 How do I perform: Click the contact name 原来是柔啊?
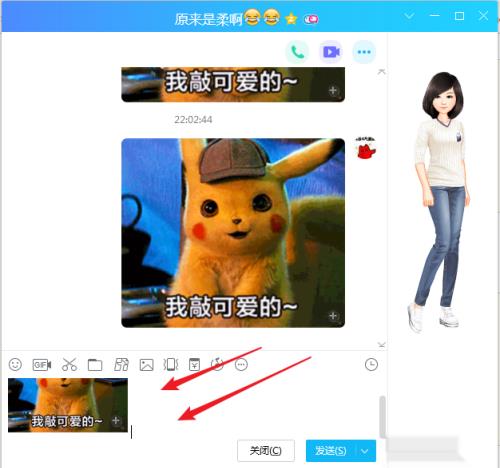point(208,19)
